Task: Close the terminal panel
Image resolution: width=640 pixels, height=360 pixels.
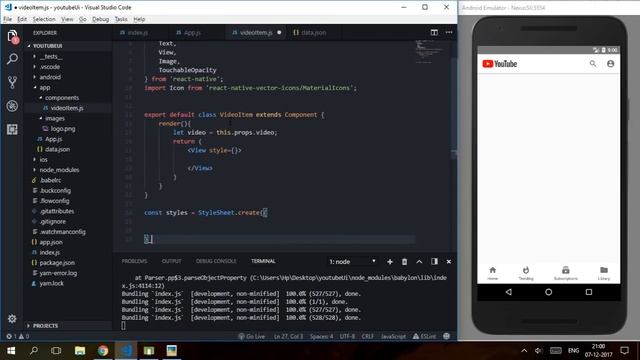Action: click(x=449, y=262)
